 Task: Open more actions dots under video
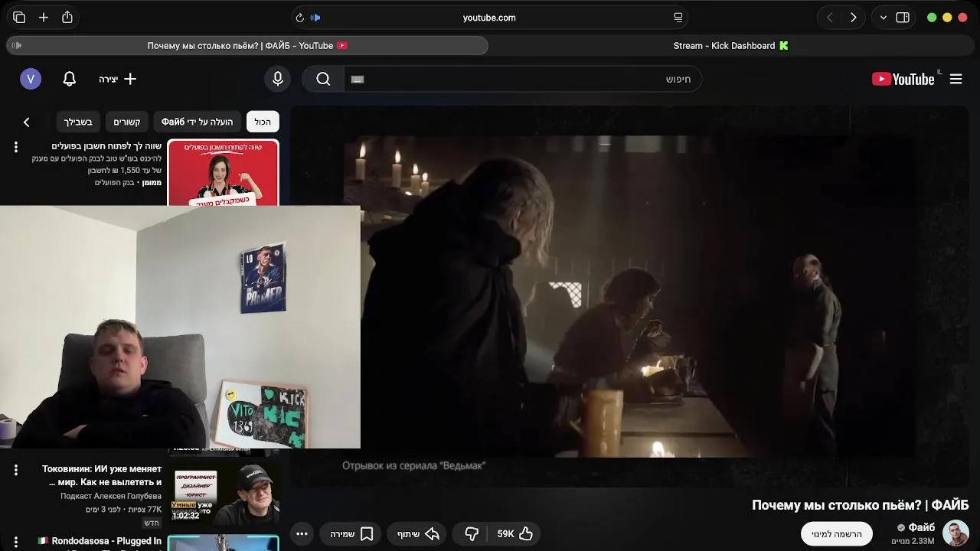(x=302, y=534)
